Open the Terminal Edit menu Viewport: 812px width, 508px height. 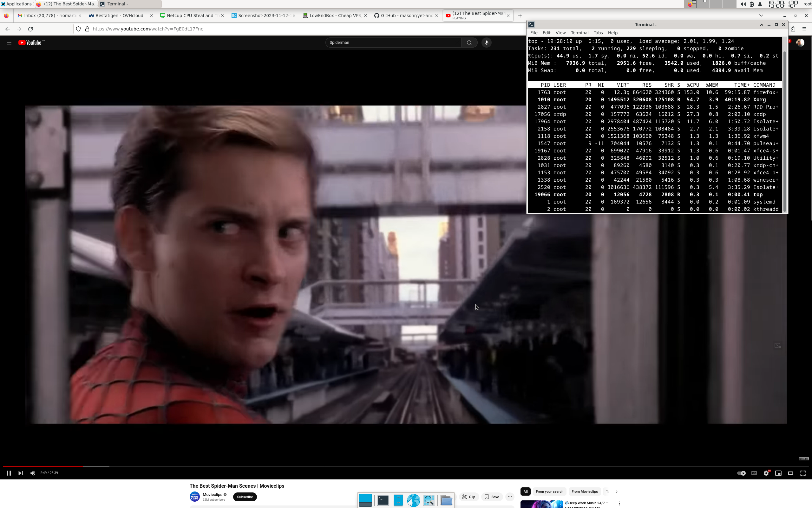(x=547, y=33)
